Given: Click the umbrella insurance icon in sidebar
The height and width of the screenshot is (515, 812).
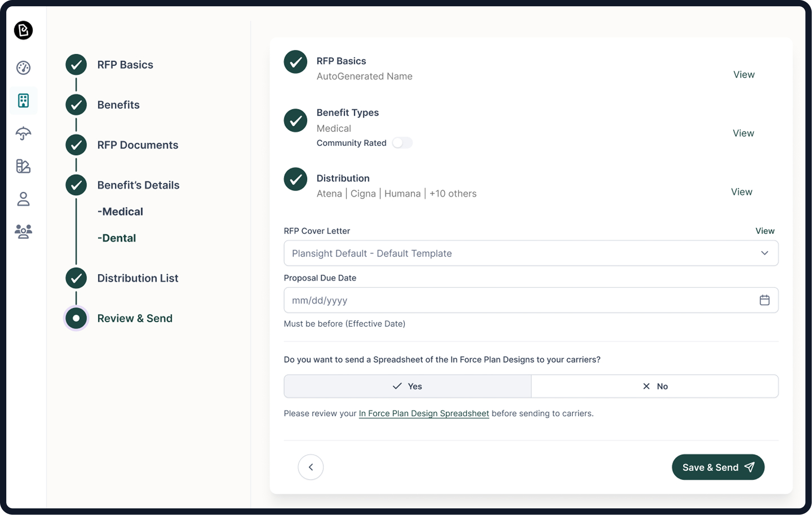Looking at the screenshot, I should pyautogui.click(x=24, y=134).
